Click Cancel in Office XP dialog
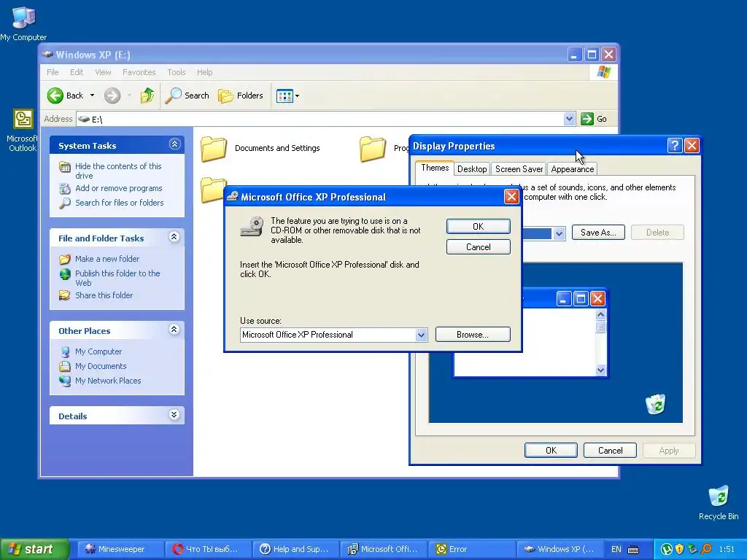Screen dimensions: 747x560 tap(479, 247)
